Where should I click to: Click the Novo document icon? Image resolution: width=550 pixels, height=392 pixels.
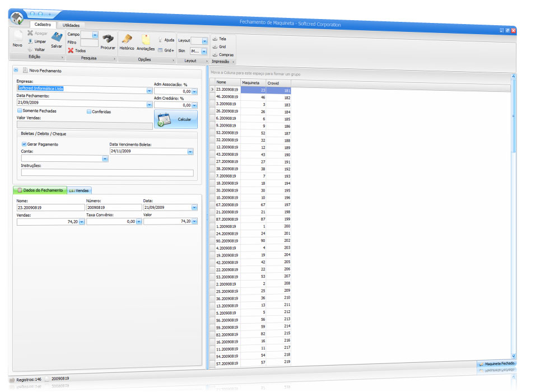(17, 37)
